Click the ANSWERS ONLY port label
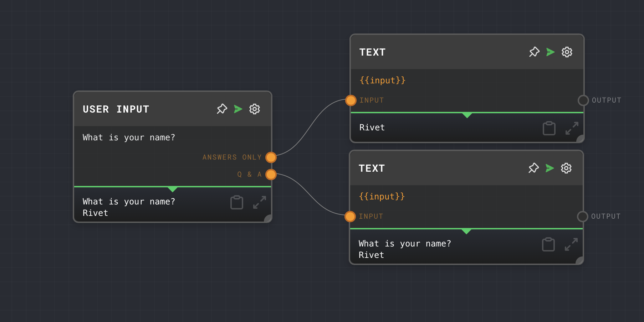 [232, 157]
